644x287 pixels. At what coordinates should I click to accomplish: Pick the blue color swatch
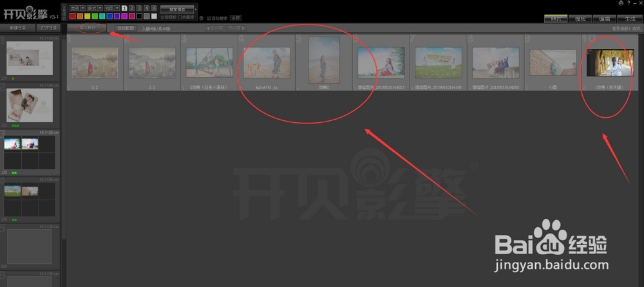click(109, 17)
